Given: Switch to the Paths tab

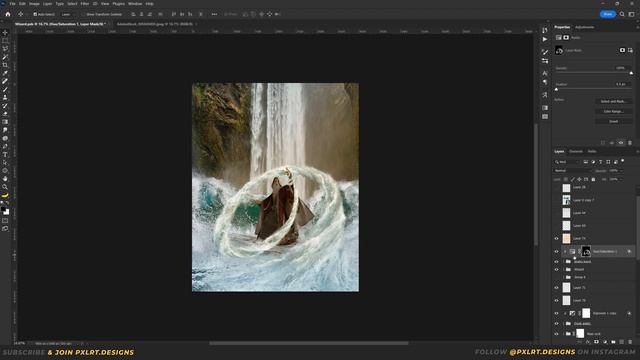Looking at the screenshot, I should (592, 151).
